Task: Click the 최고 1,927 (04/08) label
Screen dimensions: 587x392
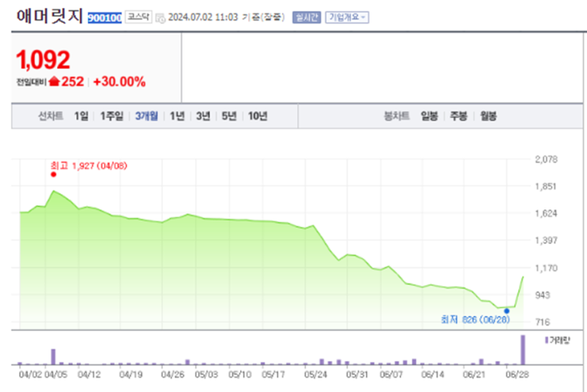Action: tap(88, 165)
